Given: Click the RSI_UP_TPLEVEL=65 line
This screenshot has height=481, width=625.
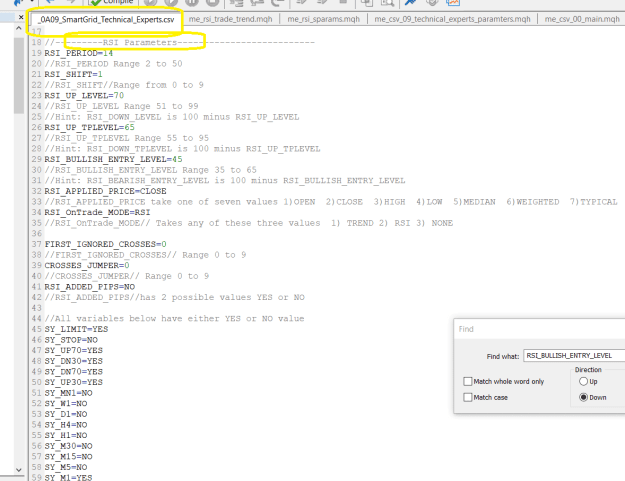Looking at the screenshot, I should click(89, 128).
